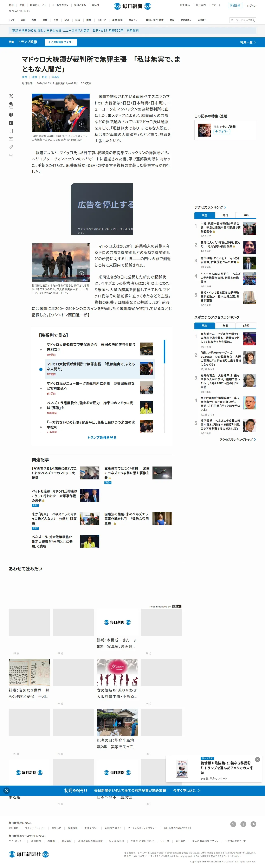The height and width of the screenshot is (868, 265).
Task: Click the timeline scrollbar in 時系列で見る
Action: tap(164, 351)
